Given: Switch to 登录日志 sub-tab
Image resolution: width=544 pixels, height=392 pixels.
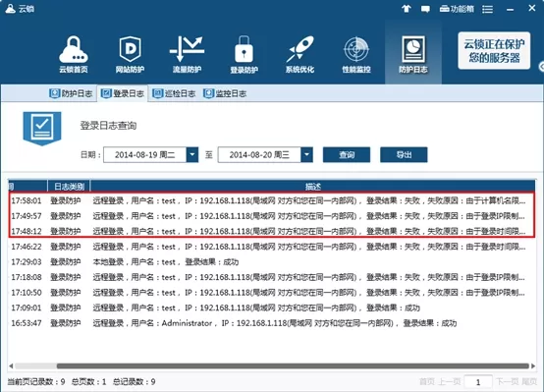Looking at the screenshot, I should pos(123,93).
